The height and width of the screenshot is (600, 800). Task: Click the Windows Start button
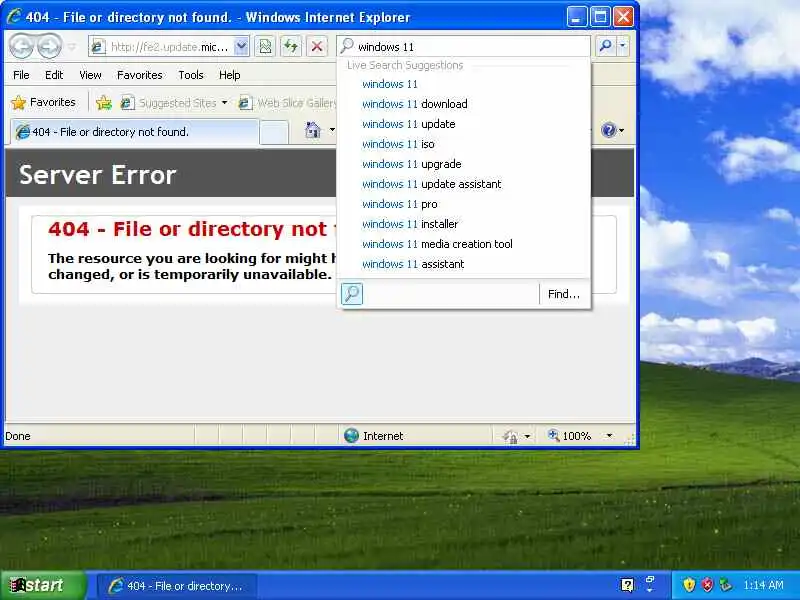[x=42, y=585]
